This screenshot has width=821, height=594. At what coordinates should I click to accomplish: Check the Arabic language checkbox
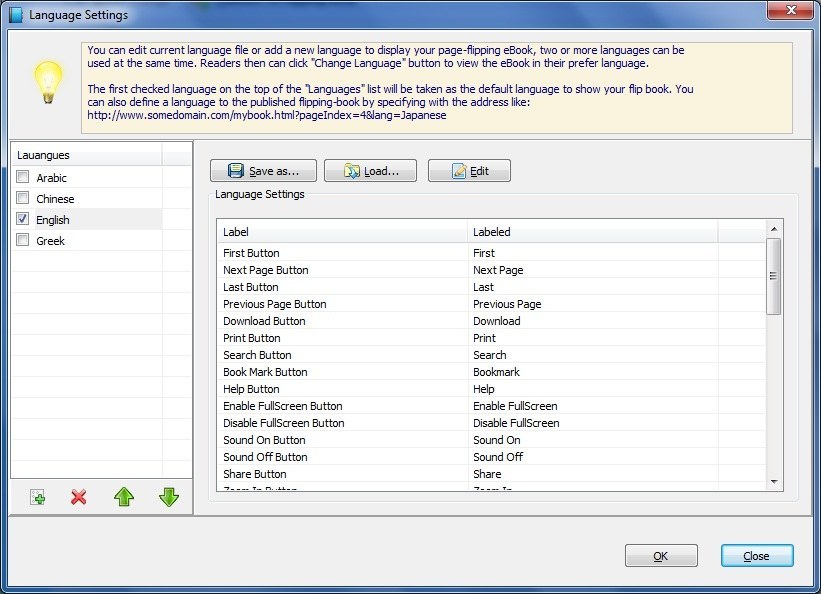[x=22, y=177]
